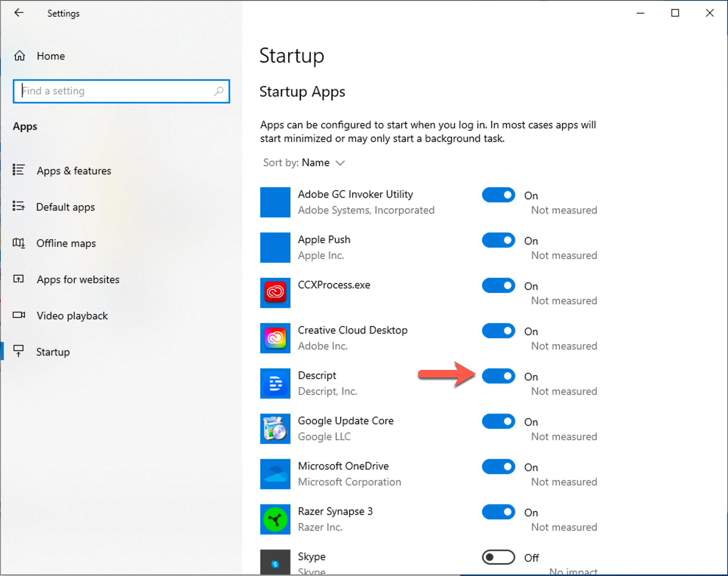728x576 pixels.
Task: Disable Razer Synapse 3 startup toggle
Action: point(498,512)
